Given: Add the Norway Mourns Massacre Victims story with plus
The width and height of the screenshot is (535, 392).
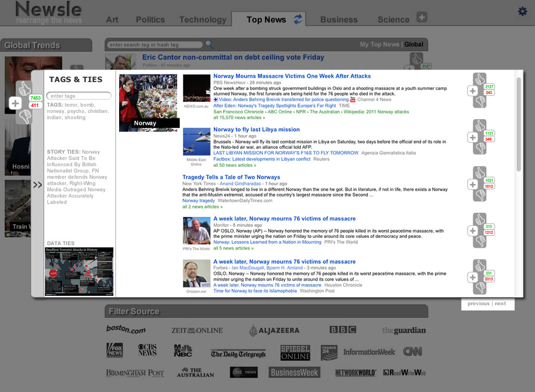Looking at the screenshot, I should point(472,91).
